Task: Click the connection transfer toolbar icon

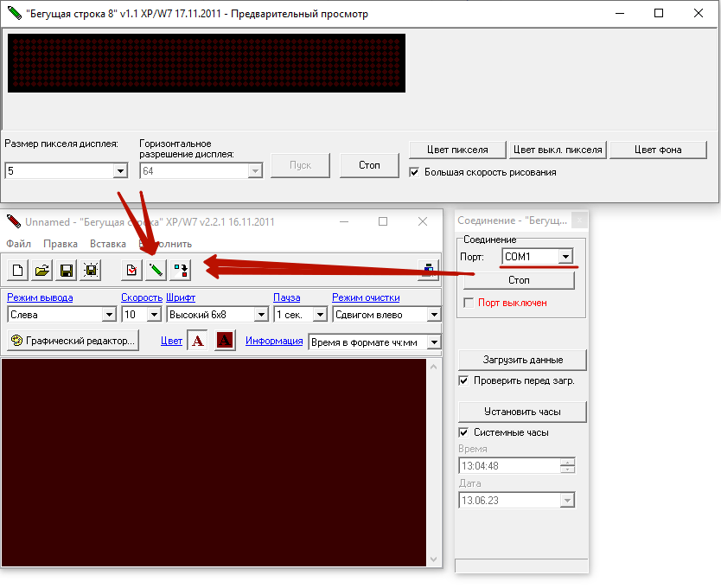Action: tap(180, 271)
